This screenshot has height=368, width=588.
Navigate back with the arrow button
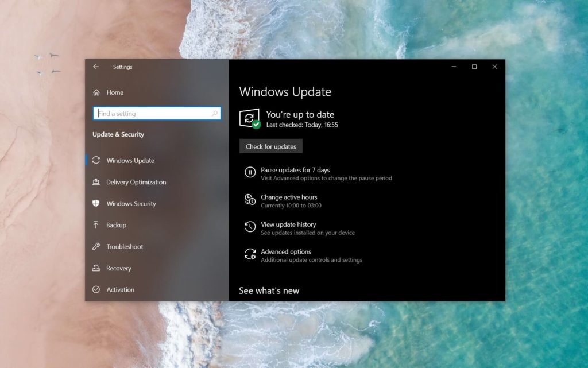point(96,67)
